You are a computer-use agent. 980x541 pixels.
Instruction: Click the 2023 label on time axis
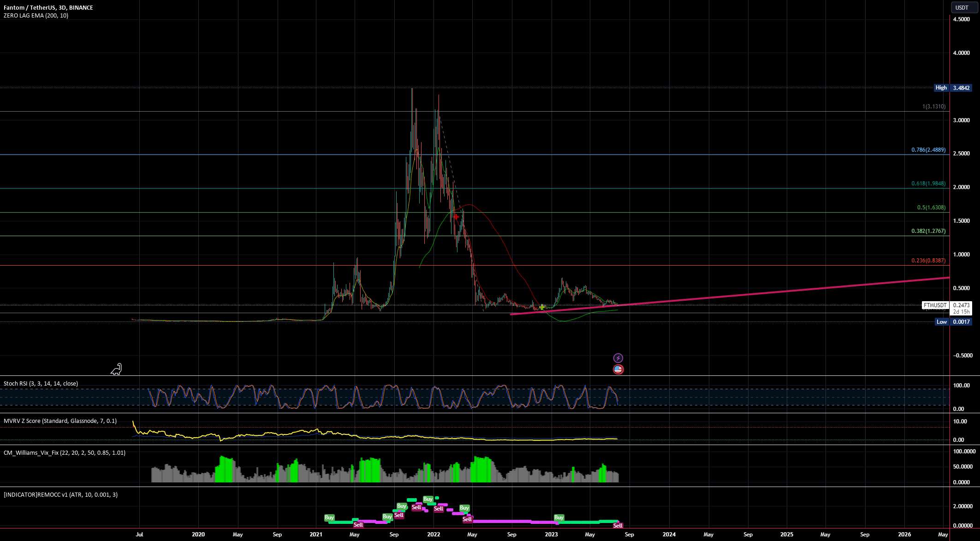pos(551,535)
